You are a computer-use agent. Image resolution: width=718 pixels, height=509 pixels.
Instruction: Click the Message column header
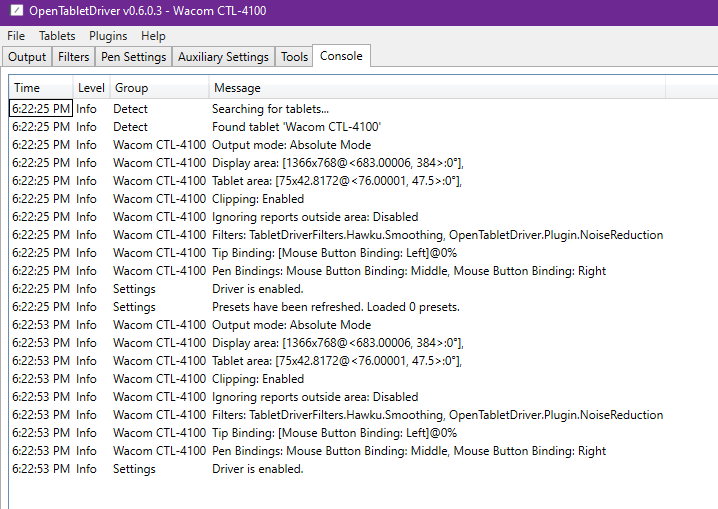point(437,87)
